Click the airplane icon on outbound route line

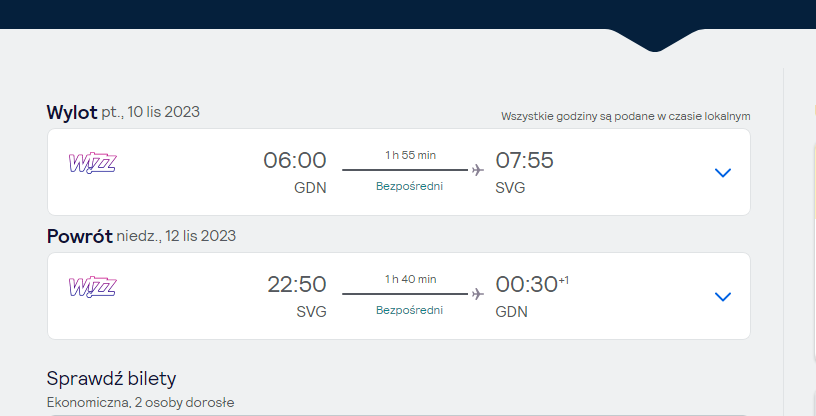coord(477,170)
